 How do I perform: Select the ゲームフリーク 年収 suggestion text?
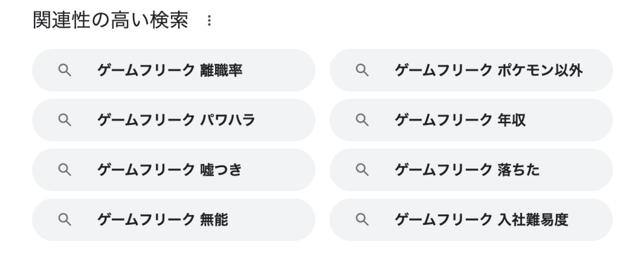460,120
